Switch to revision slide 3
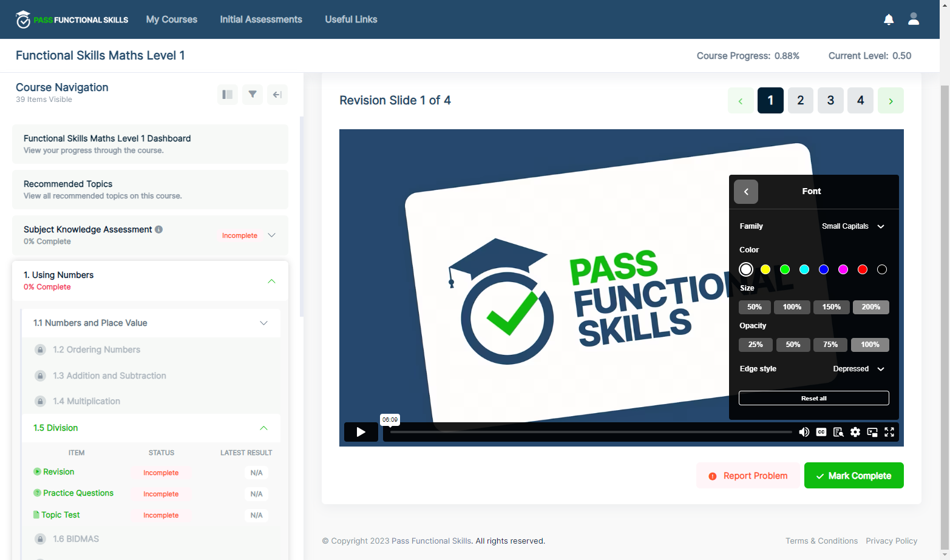The image size is (950, 560). coord(830,101)
